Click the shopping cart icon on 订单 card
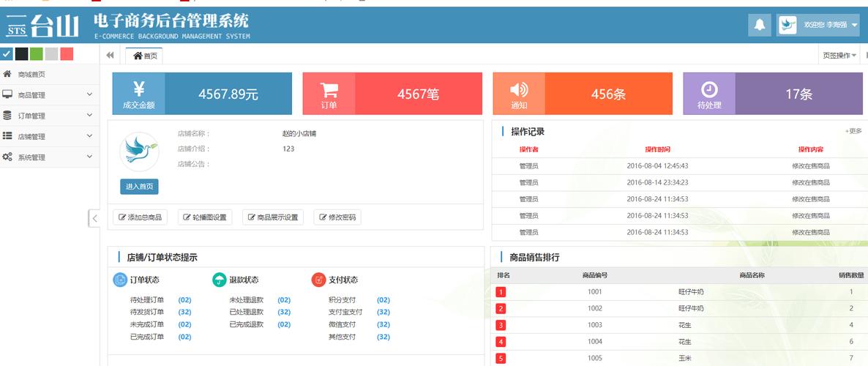868x366 pixels. [x=329, y=90]
